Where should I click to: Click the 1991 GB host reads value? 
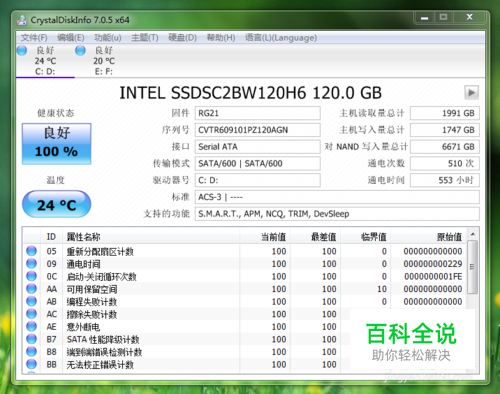(x=445, y=113)
